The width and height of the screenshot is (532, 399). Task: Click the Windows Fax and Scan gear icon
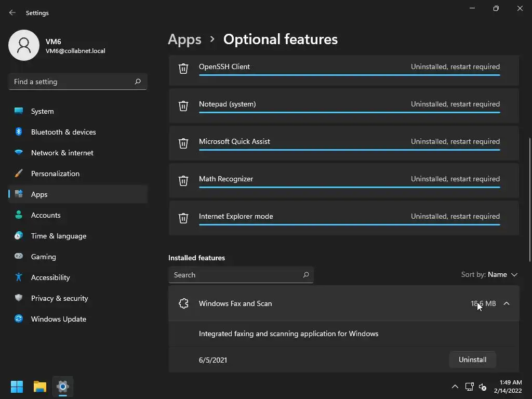coord(183,304)
